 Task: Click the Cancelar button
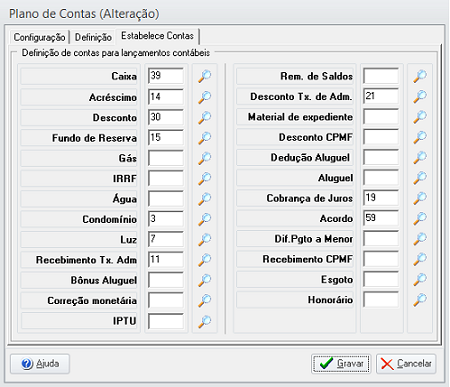click(406, 363)
